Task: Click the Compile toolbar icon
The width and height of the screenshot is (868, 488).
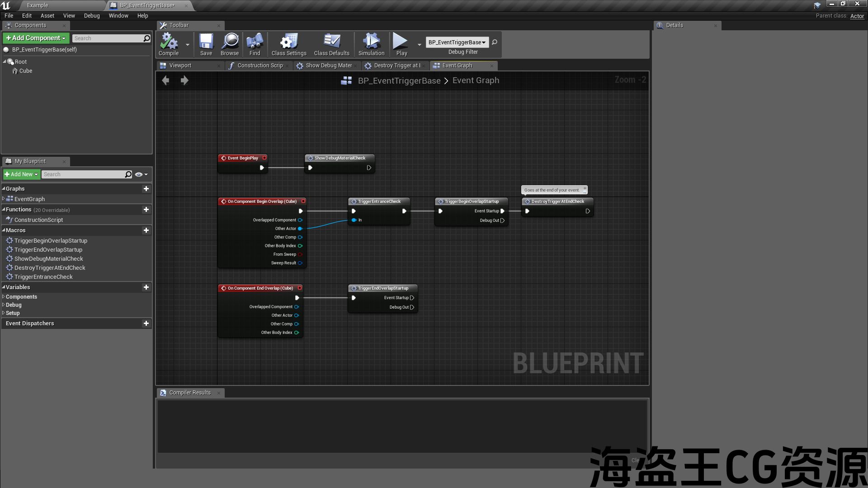Action: click(x=169, y=43)
